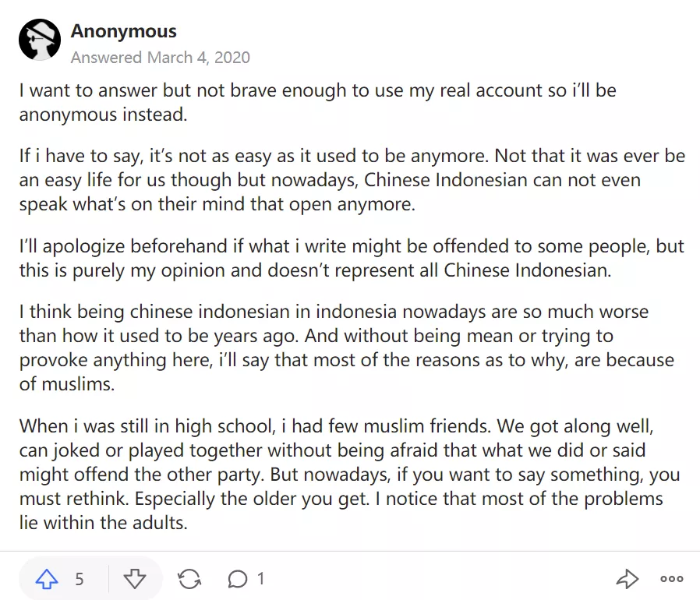Click the share arrow icon
Screen dimensions: 700x600
click(627, 579)
